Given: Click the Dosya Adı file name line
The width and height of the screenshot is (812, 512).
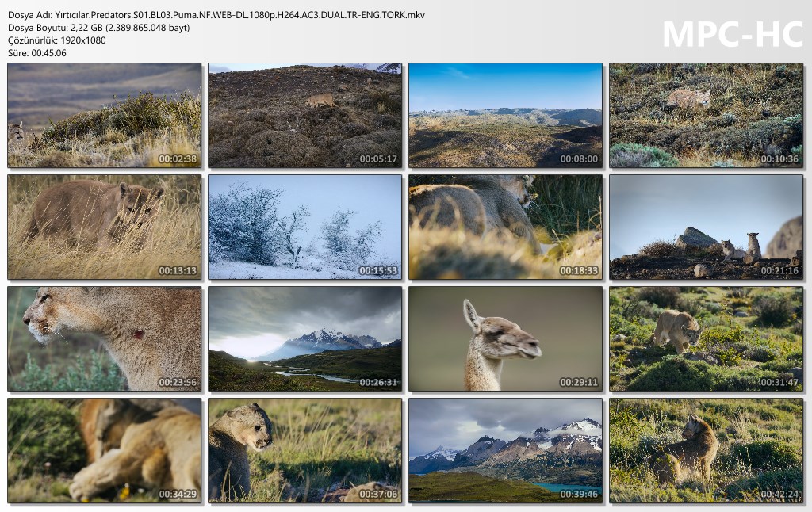Looking at the screenshot, I should pyautogui.click(x=216, y=15).
